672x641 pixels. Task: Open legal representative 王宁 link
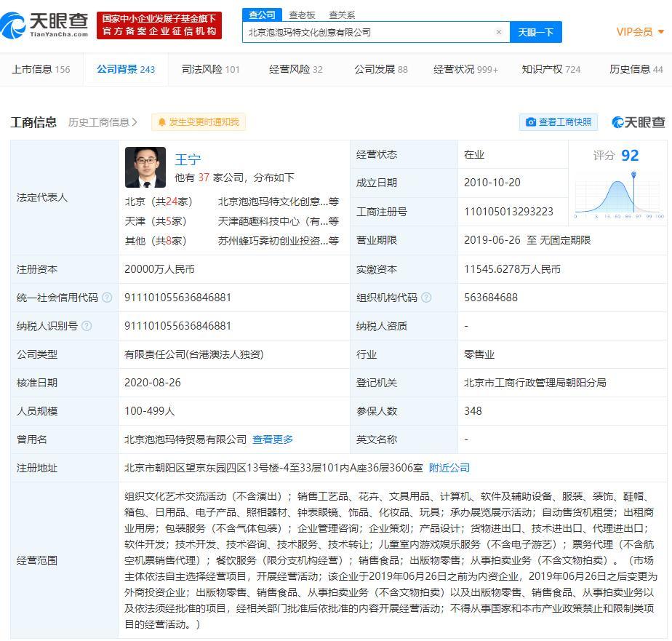pos(188,159)
